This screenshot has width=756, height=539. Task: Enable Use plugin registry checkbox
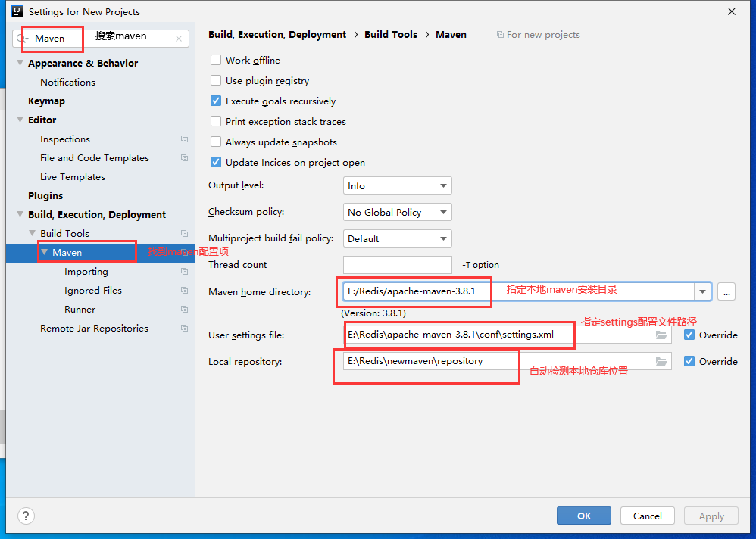click(216, 80)
